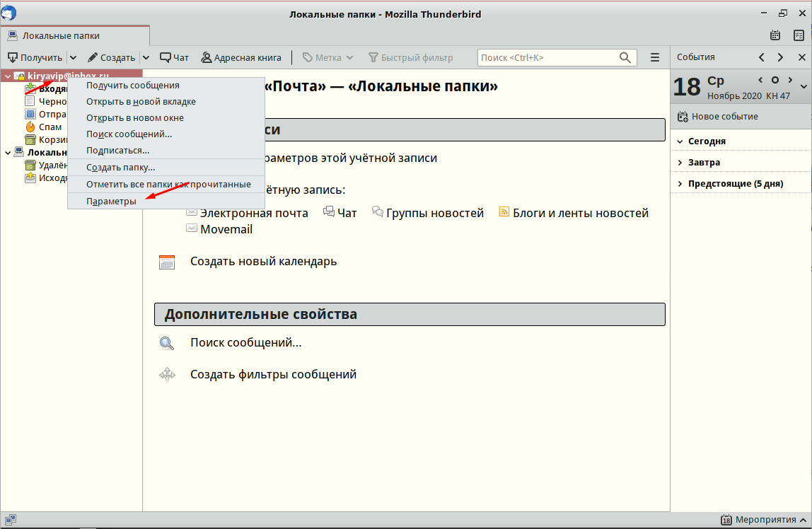The height and width of the screenshot is (529, 812).
Task: Close the События events pane
Action: (801, 57)
